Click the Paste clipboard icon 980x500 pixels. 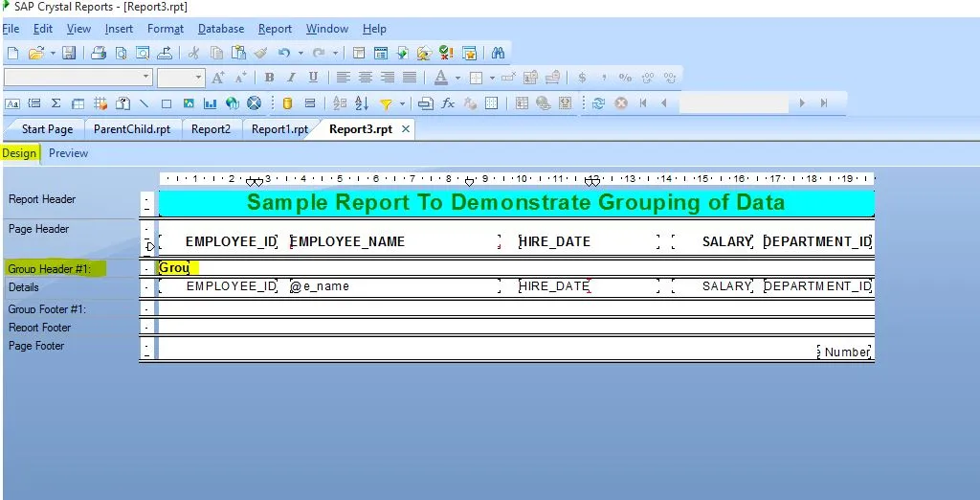[238, 54]
